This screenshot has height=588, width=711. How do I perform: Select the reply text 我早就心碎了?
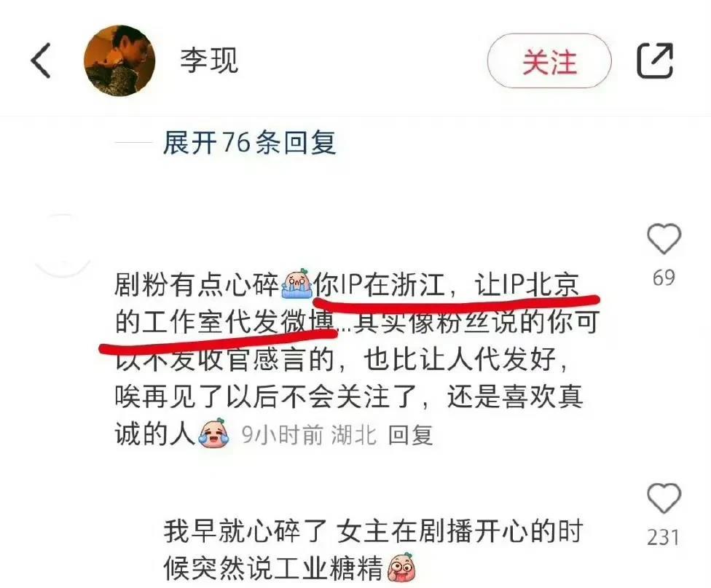pyautogui.click(x=245, y=531)
